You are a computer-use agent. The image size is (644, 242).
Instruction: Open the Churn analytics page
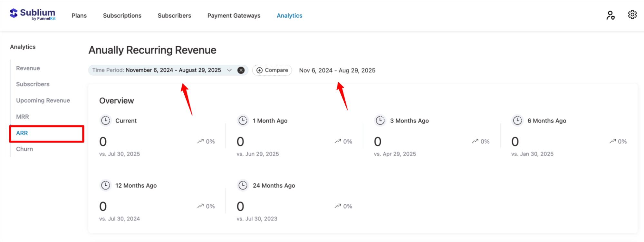pos(24,149)
